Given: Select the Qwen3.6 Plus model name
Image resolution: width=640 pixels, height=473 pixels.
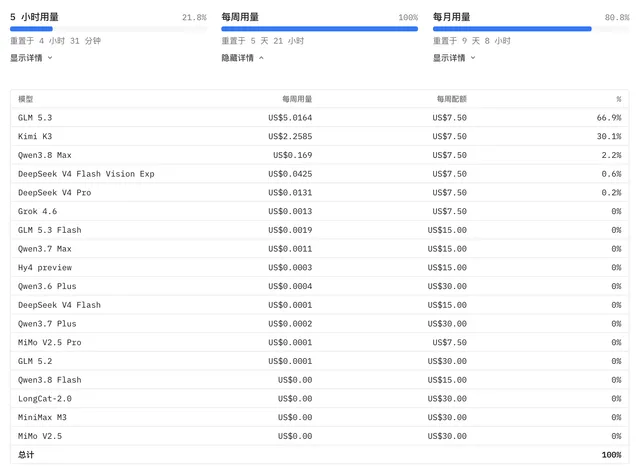Looking at the screenshot, I should pos(47,286).
